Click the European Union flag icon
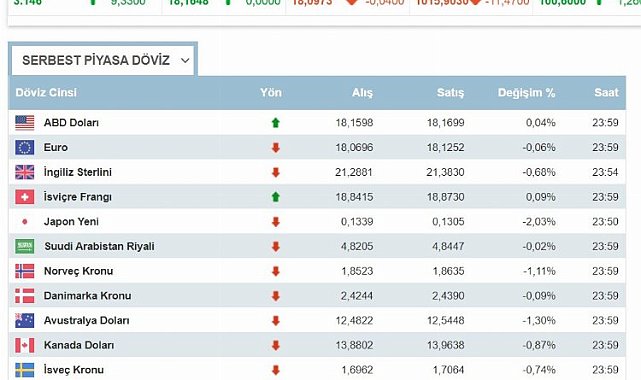The height and width of the screenshot is (380, 641). pos(25,148)
